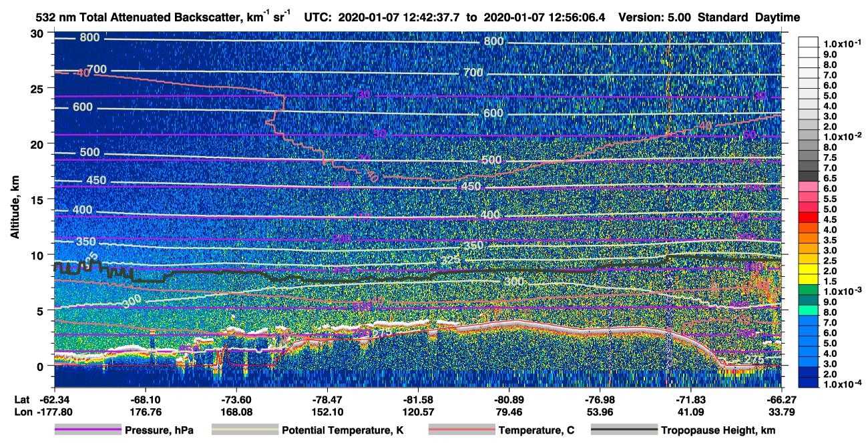Click the latitude value '-71.83'
The width and height of the screenshot is (868, 445).
pos(690,400)
